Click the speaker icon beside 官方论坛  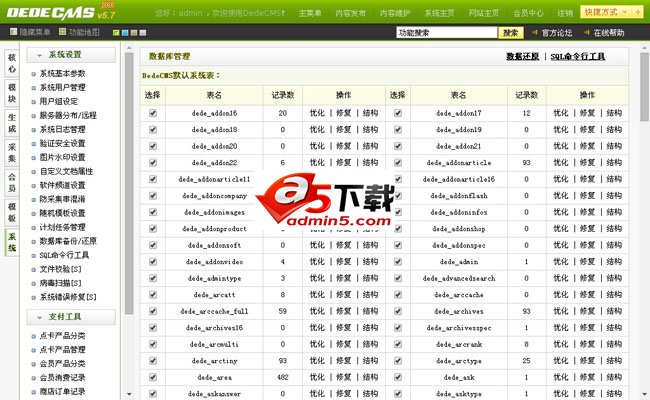[535, 32]
